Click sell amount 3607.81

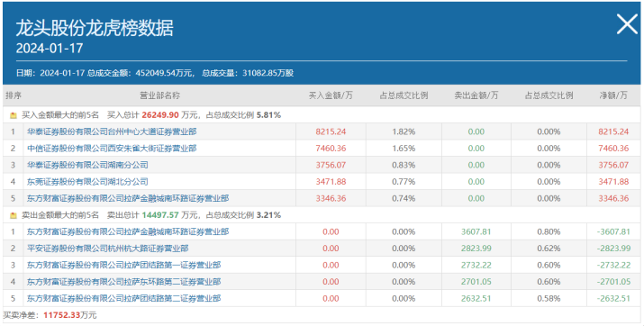click(x=476, y=231)
